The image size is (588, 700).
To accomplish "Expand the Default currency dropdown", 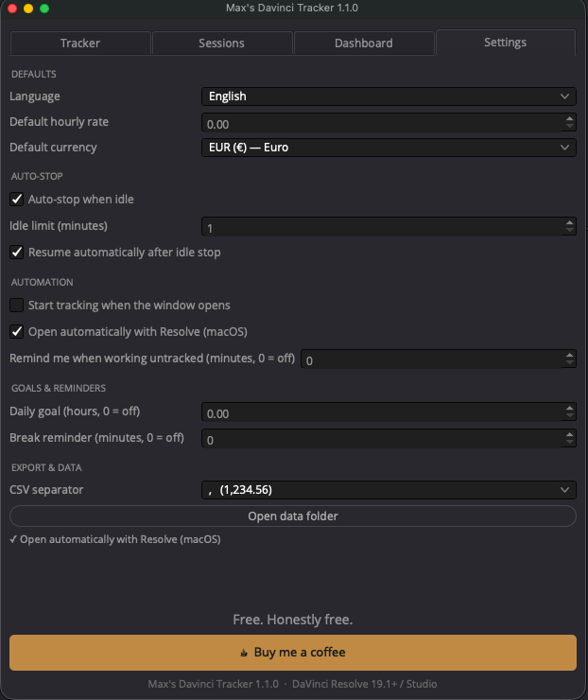I will coord(389,148).
